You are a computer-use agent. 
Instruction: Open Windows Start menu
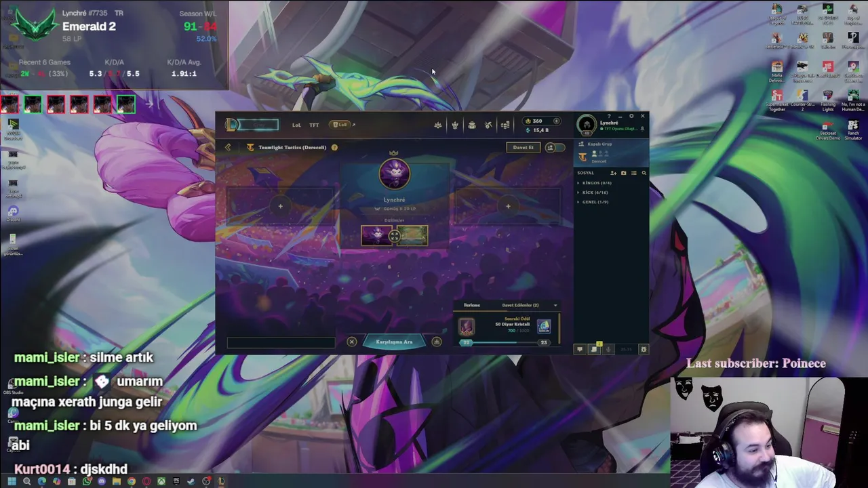pyautogui.click(x=12, y=482)
